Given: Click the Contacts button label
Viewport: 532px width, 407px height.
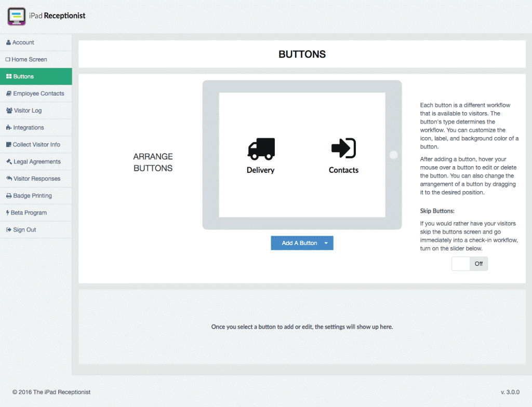Looking at the screenshot, I should tap(344, 170).
